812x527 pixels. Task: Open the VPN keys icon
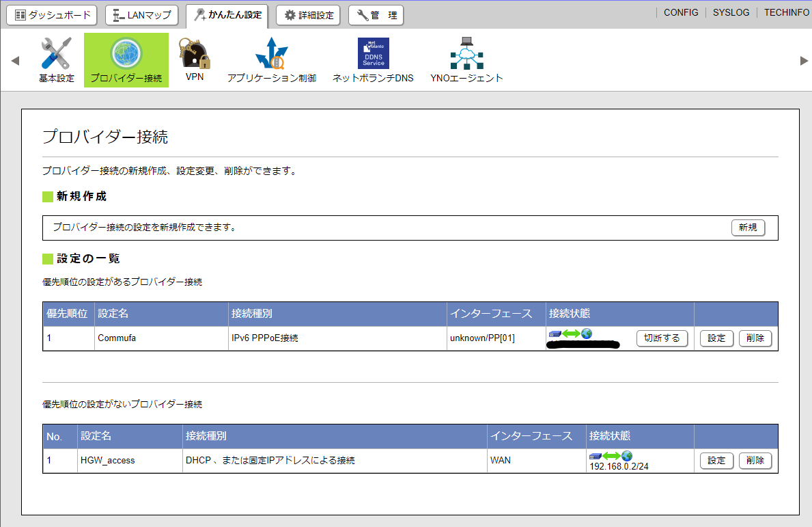click(194, 59)
